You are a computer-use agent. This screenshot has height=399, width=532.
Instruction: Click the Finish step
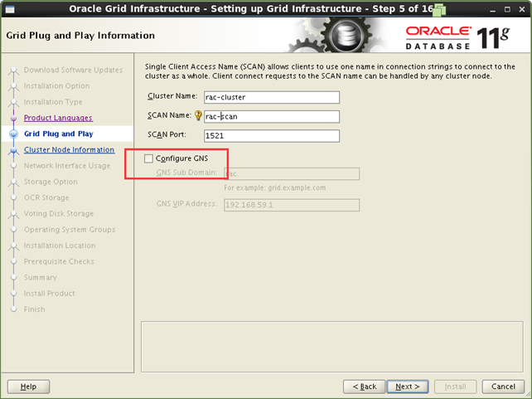(x=34, y=309)
